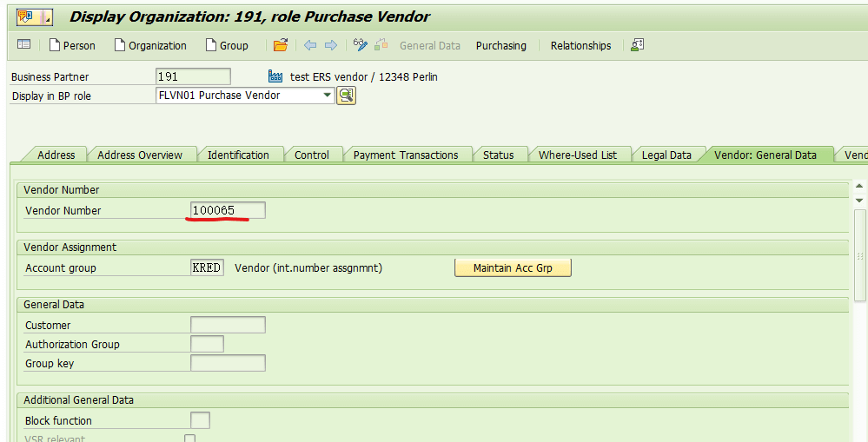This screenshot has width=868, height=442.
Task: Open the Relationships view
Action: point(580,46)
